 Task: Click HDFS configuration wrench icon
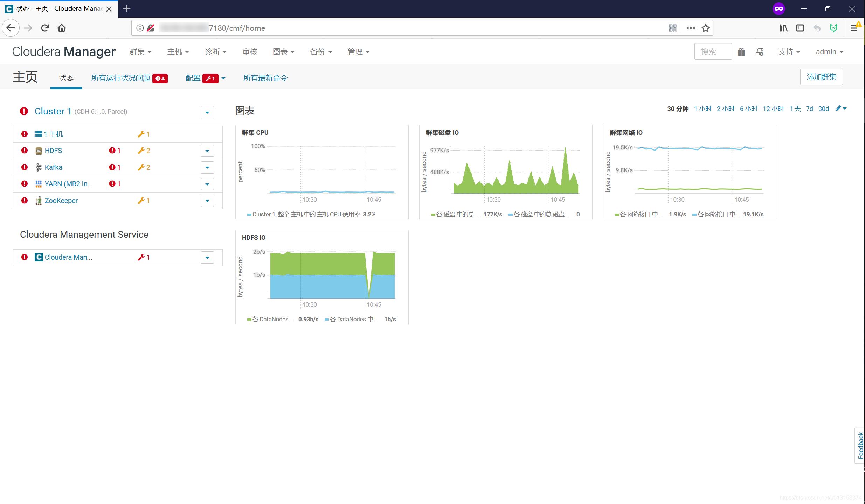click(141, 150)
